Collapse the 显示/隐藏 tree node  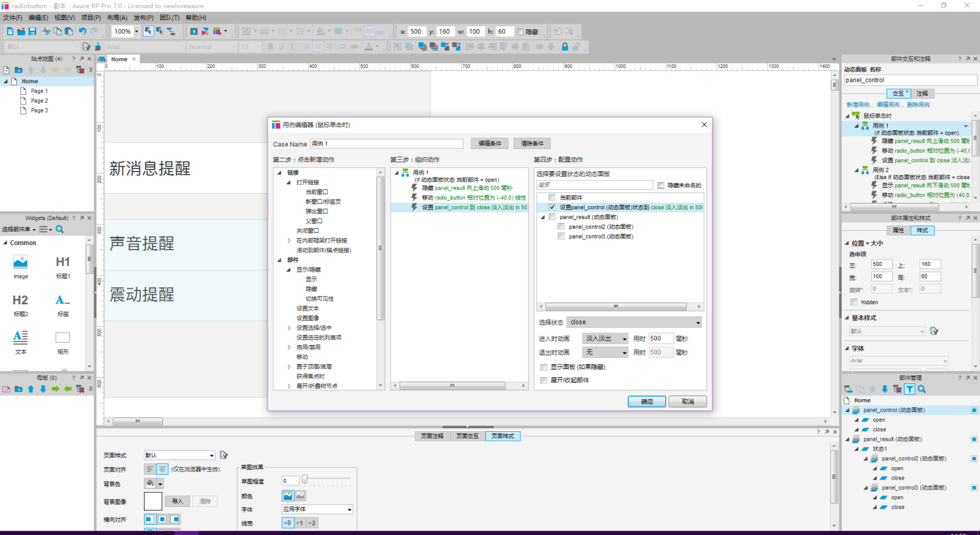(x=289, y=270)
